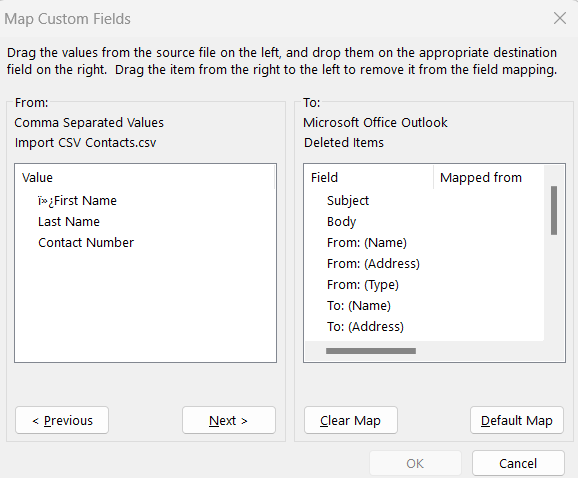Select the From: (Name) field
Screen dimensions: 578x478
click(367, 243)
